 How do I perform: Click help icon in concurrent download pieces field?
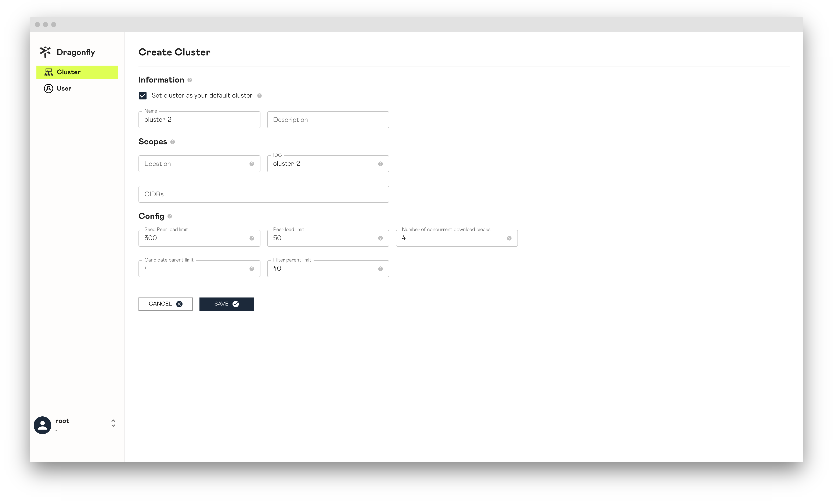click(509, 238)
